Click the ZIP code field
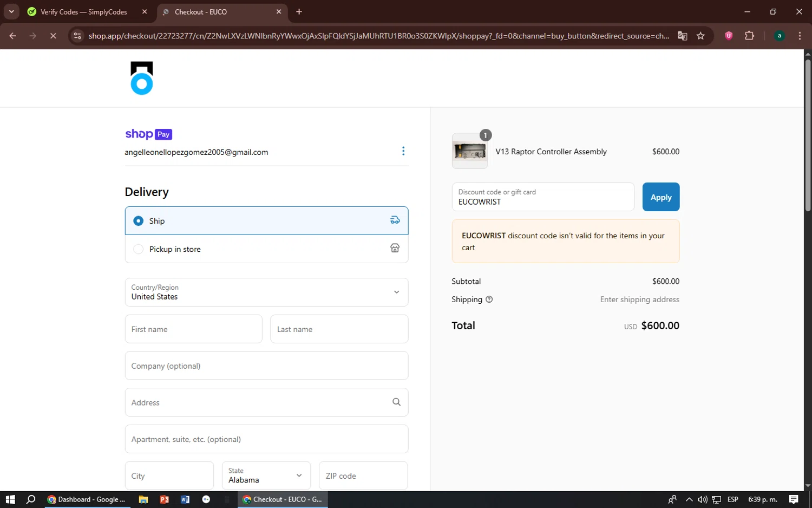The image size is (812, 508). pos(363,476)
